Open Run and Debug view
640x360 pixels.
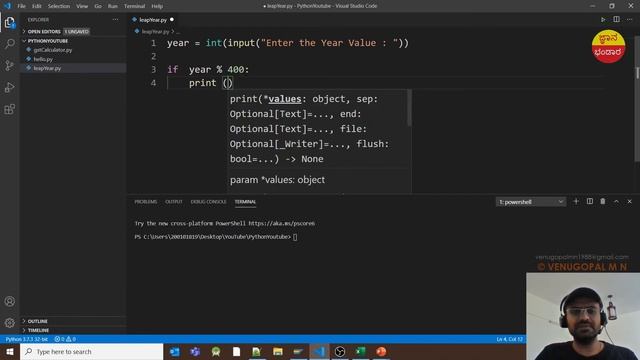tap(9, 87)
